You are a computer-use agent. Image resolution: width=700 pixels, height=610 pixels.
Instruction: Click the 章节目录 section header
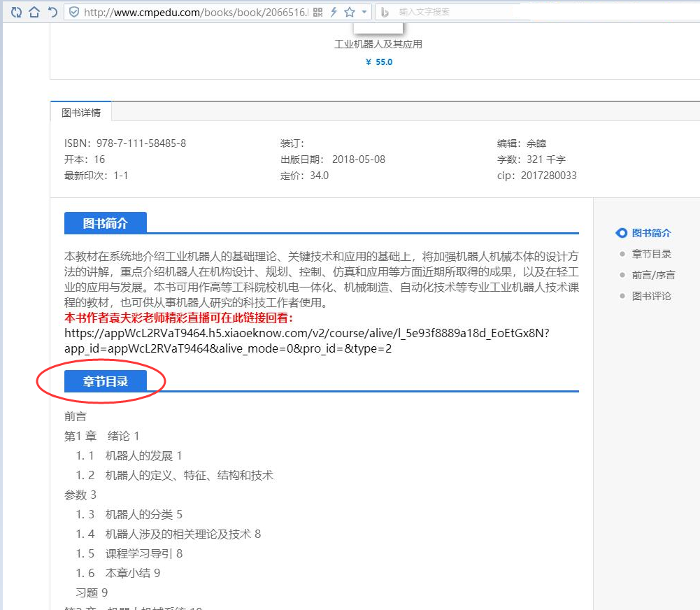point(106,381)
